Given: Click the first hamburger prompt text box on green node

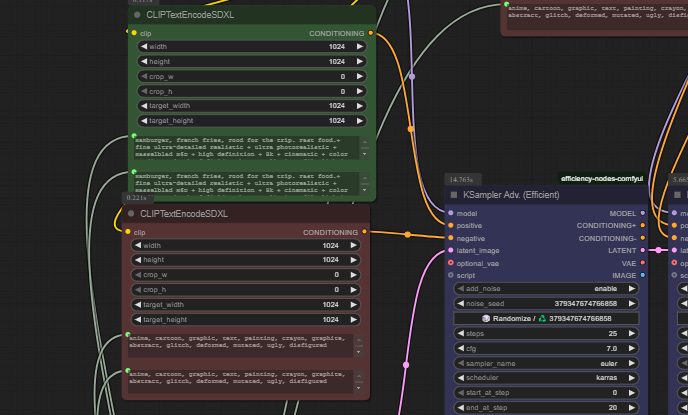Looking at the screenshot, I should pyautogui.click(x=247, y=147).
